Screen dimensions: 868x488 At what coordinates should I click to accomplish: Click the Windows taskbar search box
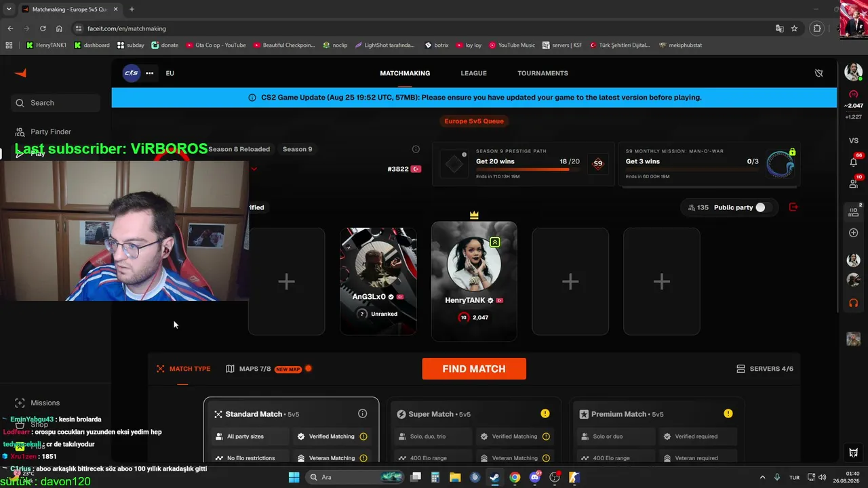pos(354,477)
